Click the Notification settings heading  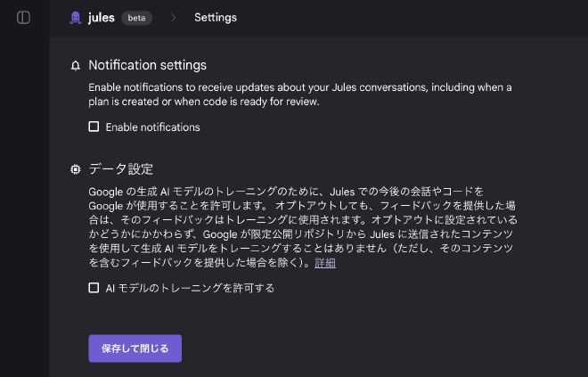pos(147,65)
